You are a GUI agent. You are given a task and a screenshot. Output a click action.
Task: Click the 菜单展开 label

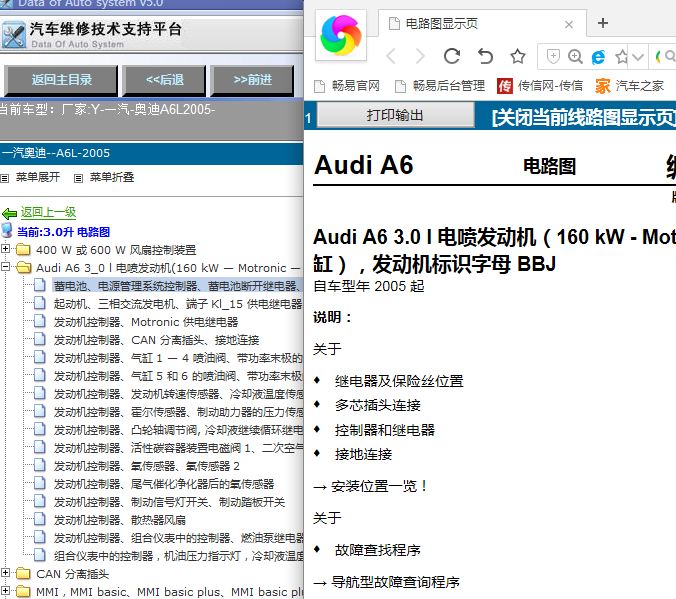point(38,177)
